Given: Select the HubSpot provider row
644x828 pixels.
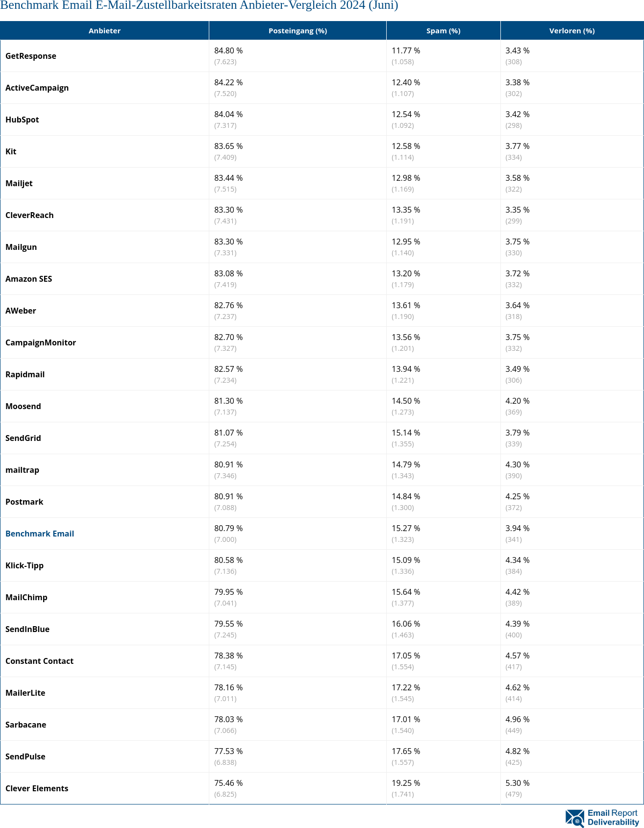Looking at the screenshot, I should [22, 120].
